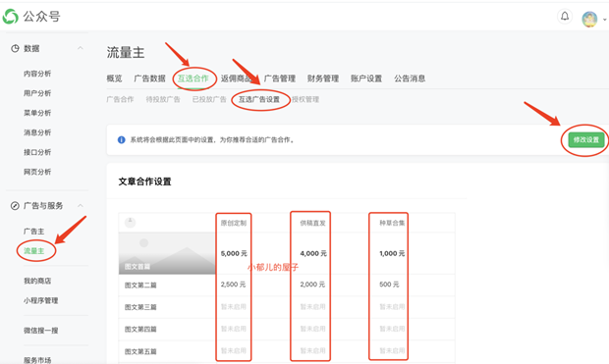609x364 pixels.
Task: Click 暂未启用 in 图文第五篇 种草合集 cell
Action: click(392, 351)
